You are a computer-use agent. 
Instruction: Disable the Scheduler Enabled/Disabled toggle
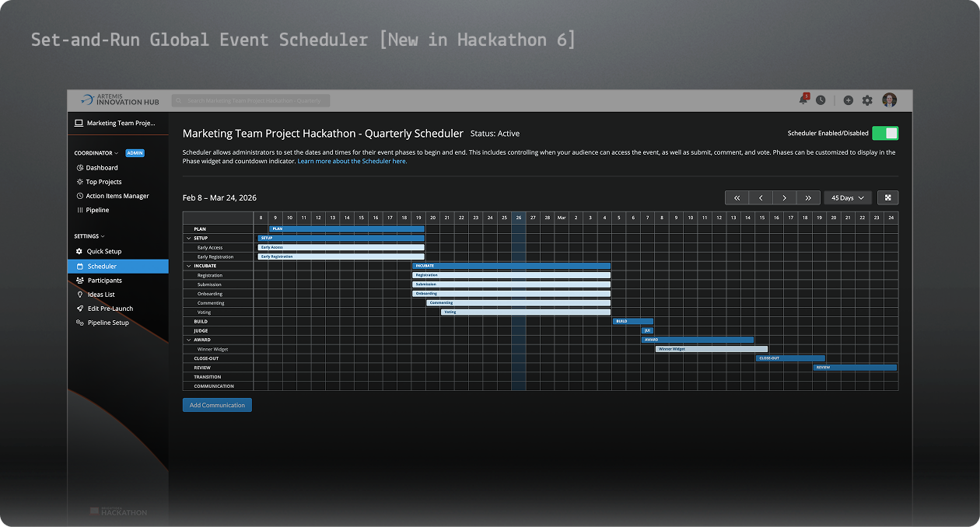[885, 133]
